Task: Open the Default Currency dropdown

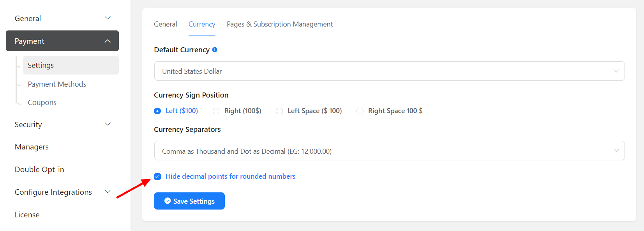Action: (x=389, y=71)
